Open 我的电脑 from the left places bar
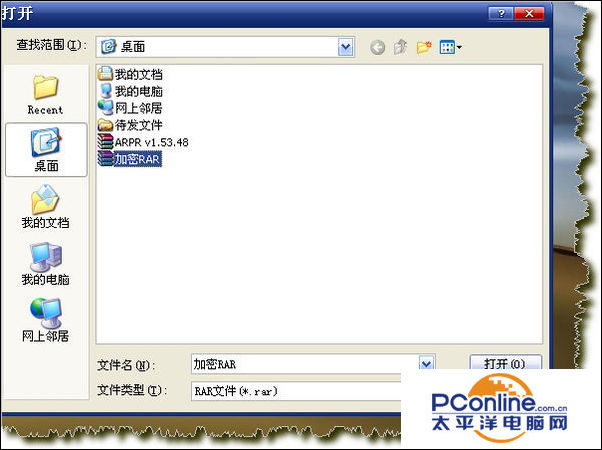 pos(45,263)
